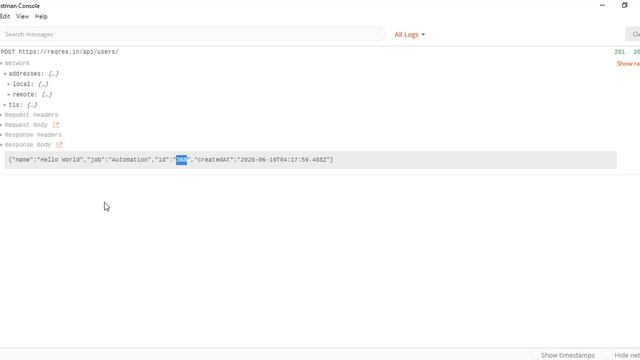Open the All Logs filter dropdown
Image resolution: width=640 pixels, height=360 pixels.
pyautogui.click(x=409, y=34)
